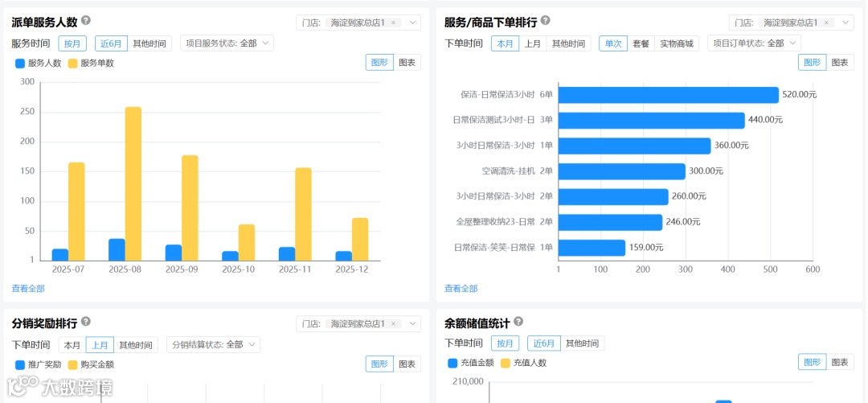Viewport: 868px width, 403px height.
Task: Switch 服务/商品下单排行 to 图形 view
Action: click(x=813, y=63)
